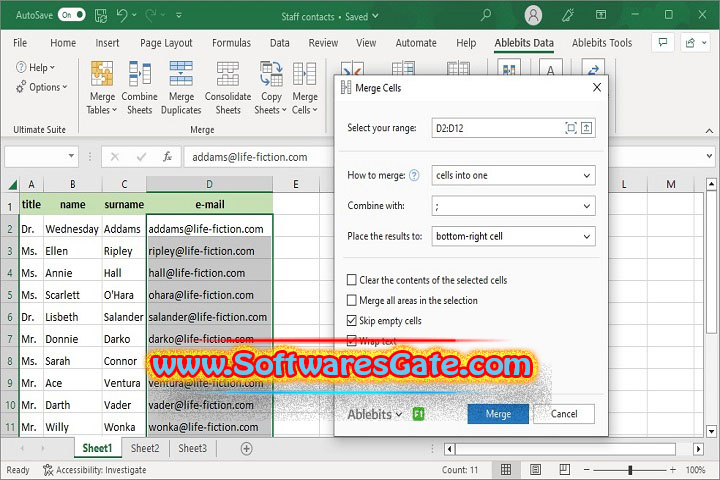Image resolution: width=720 pixels, height=480 pixels.
Task: Switch to Sheet3 tab
Action: 192,448
